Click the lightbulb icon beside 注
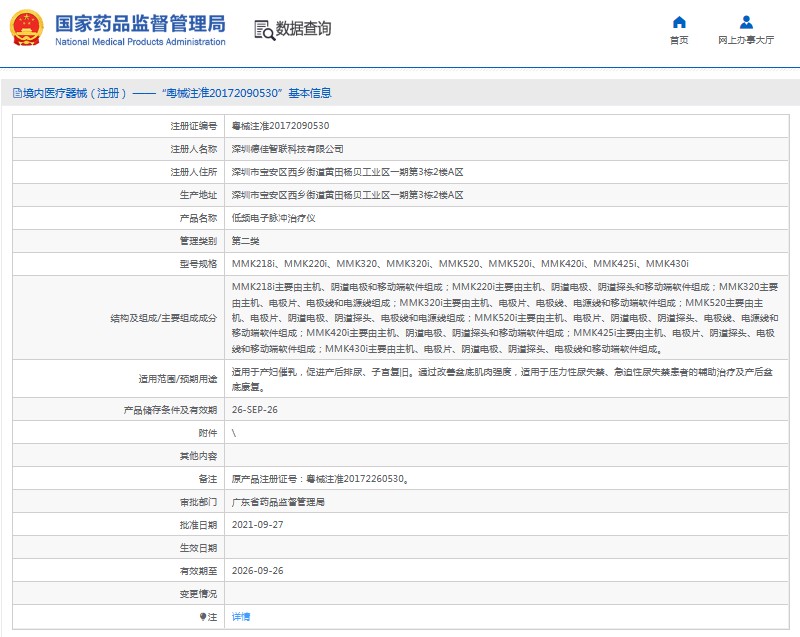800x637 pixels. (203, 617)
